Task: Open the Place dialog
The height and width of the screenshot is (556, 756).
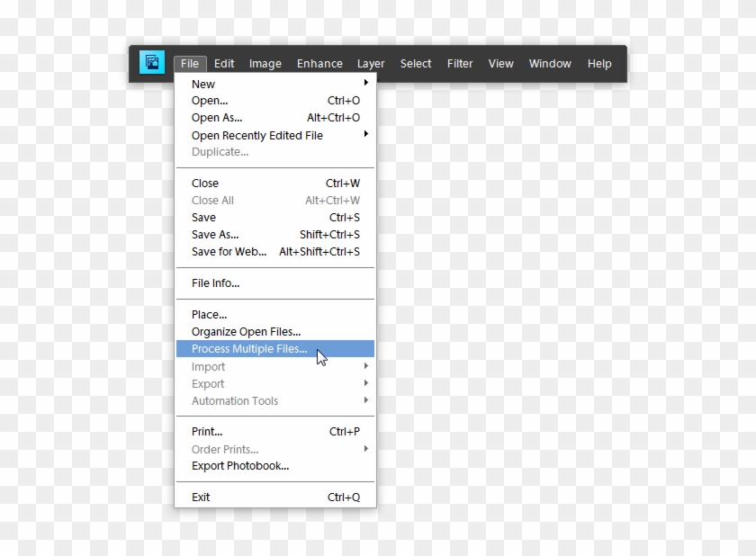Action: pyautogui.click(x=209, y=314)
